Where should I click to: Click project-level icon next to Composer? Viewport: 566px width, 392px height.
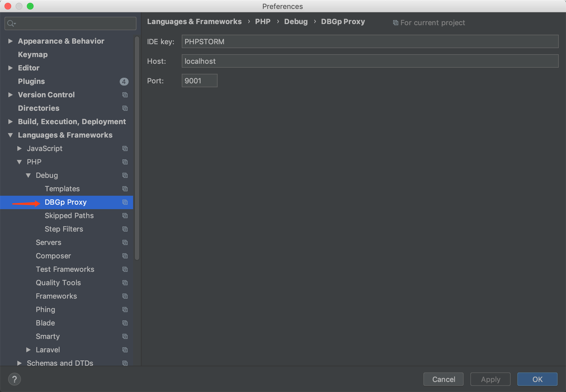click(125, 256)
